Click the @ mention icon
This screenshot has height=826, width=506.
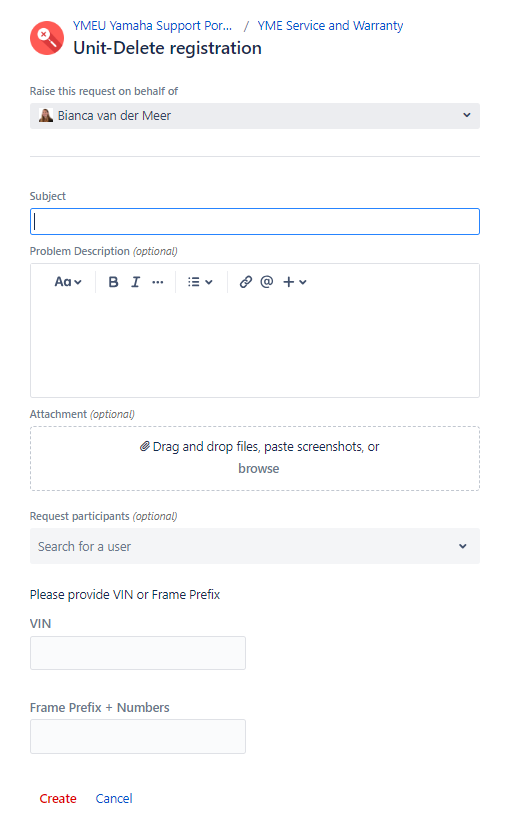pyautogui.click(x=267, y=282)
